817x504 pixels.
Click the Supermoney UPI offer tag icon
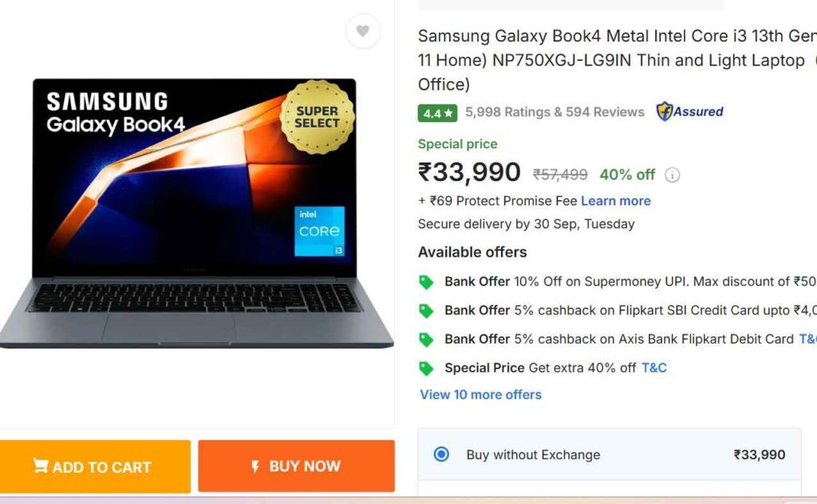pyautogui.click(x=427, y=282)
